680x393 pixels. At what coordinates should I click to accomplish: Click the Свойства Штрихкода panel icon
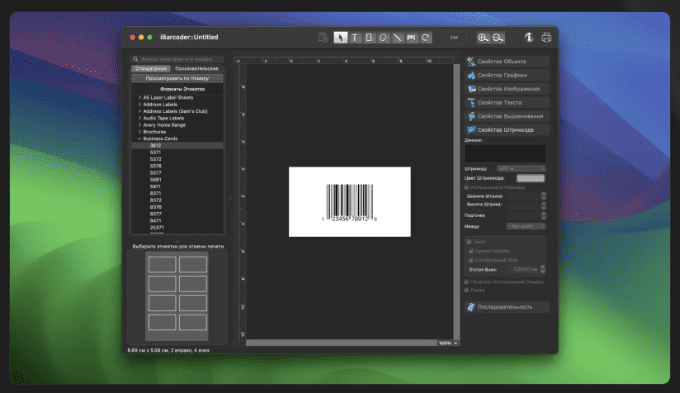click(x=471, y=130)
